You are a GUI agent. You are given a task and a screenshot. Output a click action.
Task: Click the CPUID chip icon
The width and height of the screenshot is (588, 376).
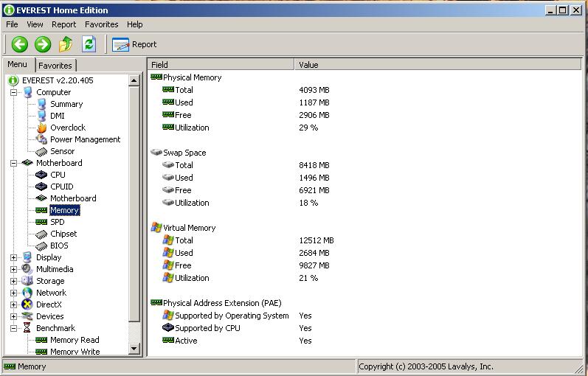[41, 187]
